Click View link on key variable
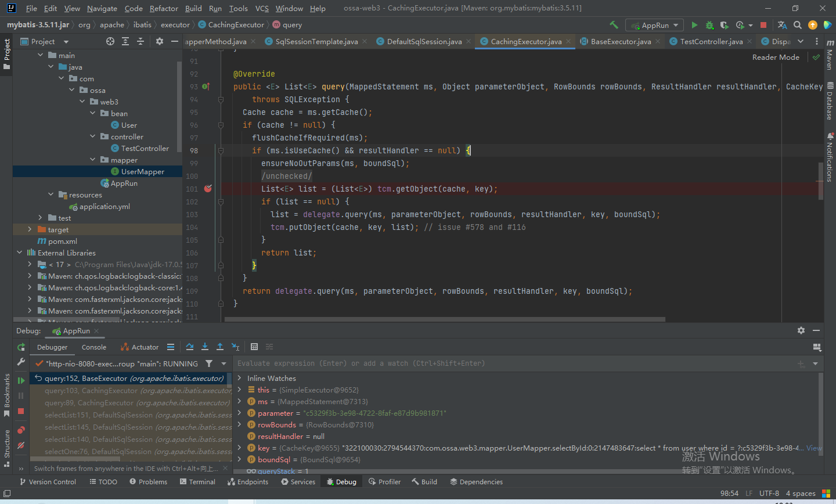The height and width of the screenshot is (504, 836). point(814,448)
